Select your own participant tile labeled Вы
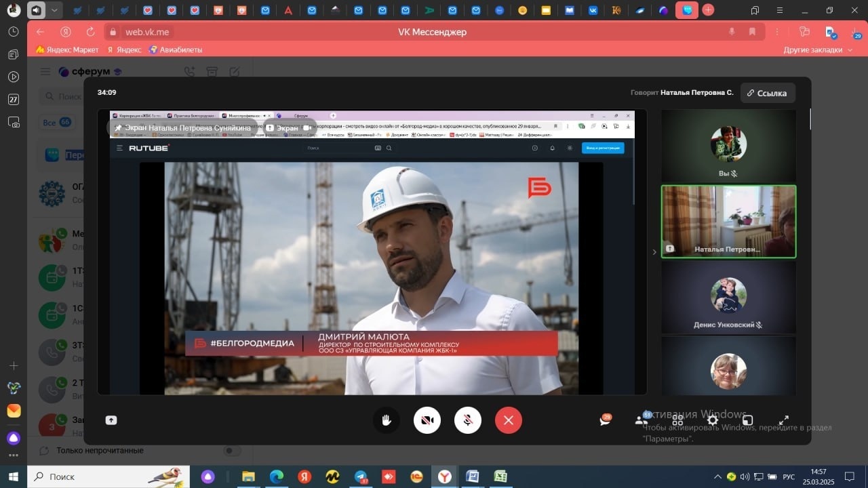 point(728,146)
